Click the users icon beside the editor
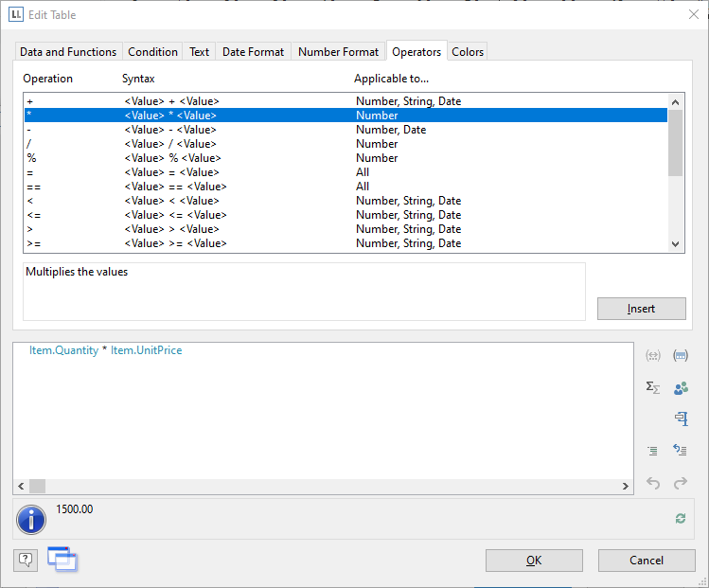Screen dimensions: 709x588 click(x=680, y=387)
